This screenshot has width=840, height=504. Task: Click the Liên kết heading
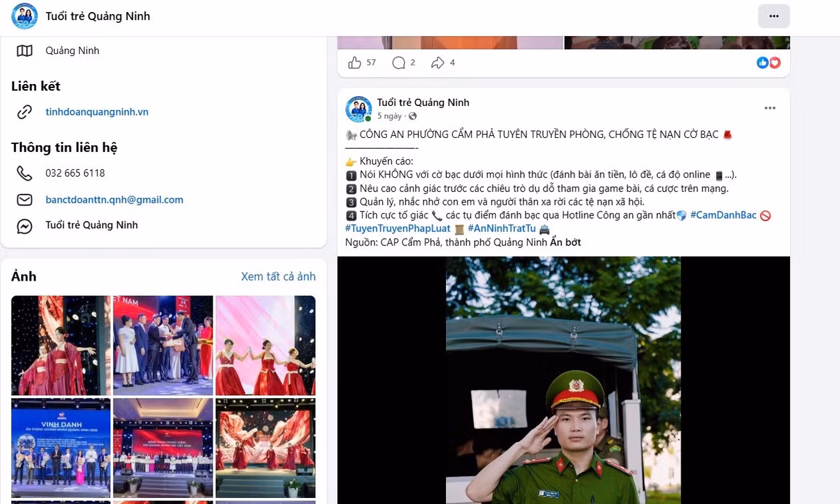pyautogui.click(x=36, y=86)
